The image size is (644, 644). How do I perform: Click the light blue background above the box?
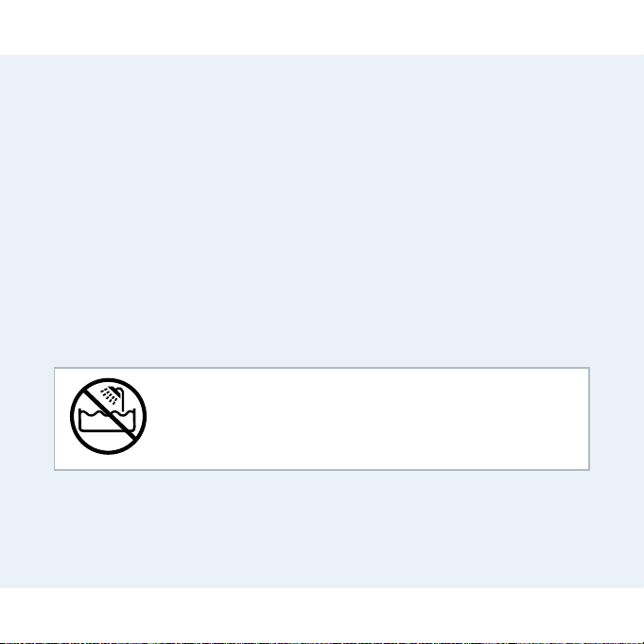[x=322, y=210]
